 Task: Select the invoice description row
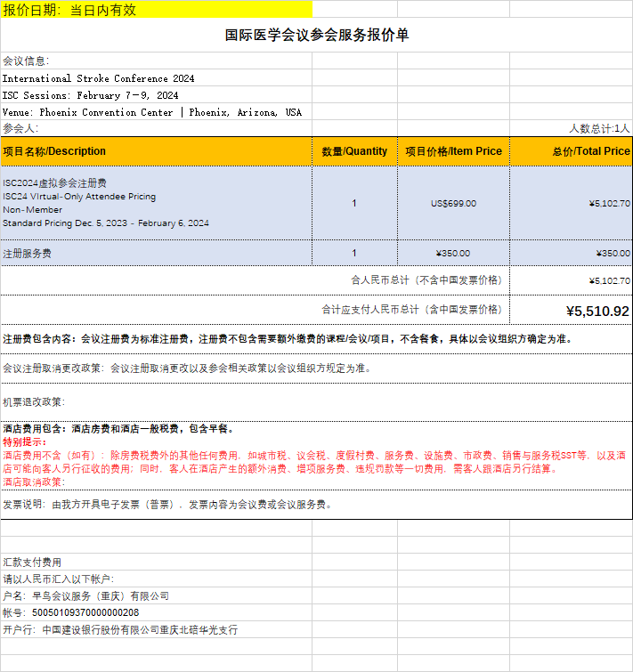(x=166, y=505)
